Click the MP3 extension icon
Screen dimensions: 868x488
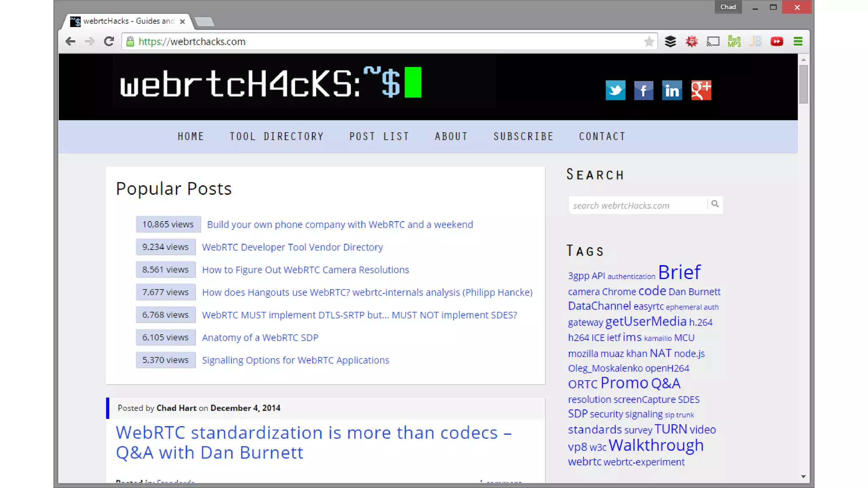tap(734, 42)
